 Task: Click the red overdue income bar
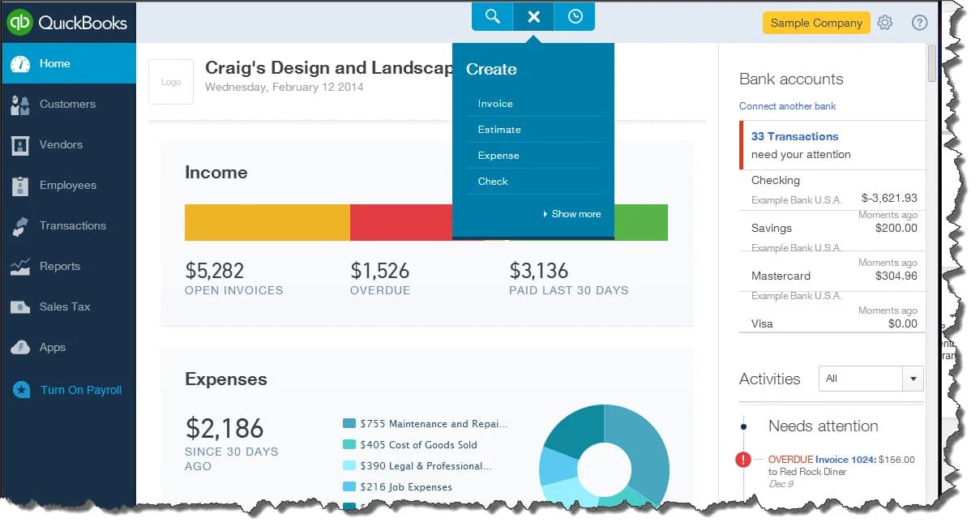click(401, 222)
